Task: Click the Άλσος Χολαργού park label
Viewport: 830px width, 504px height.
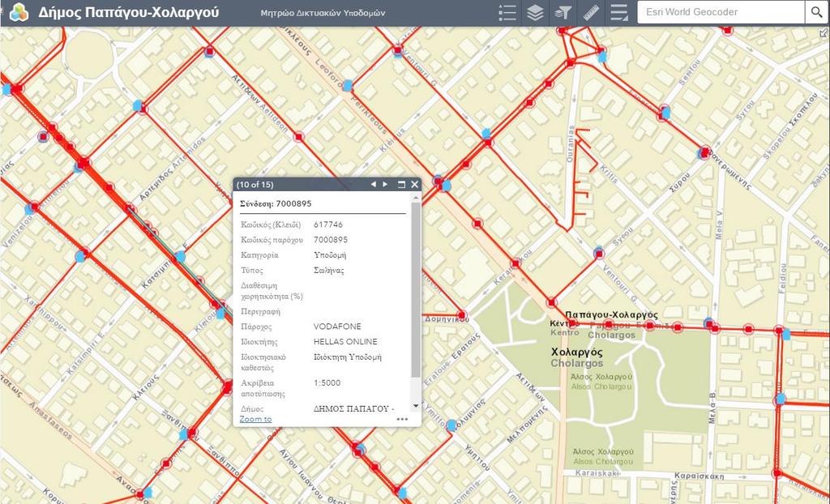Action: 602,377
